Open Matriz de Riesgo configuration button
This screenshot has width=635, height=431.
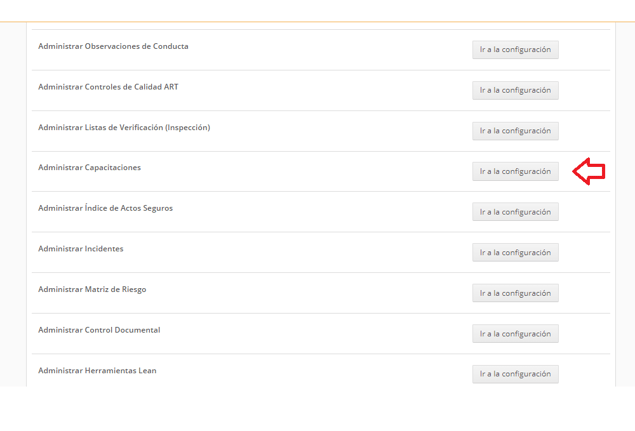pyautogui.click(x=515, y=293)
